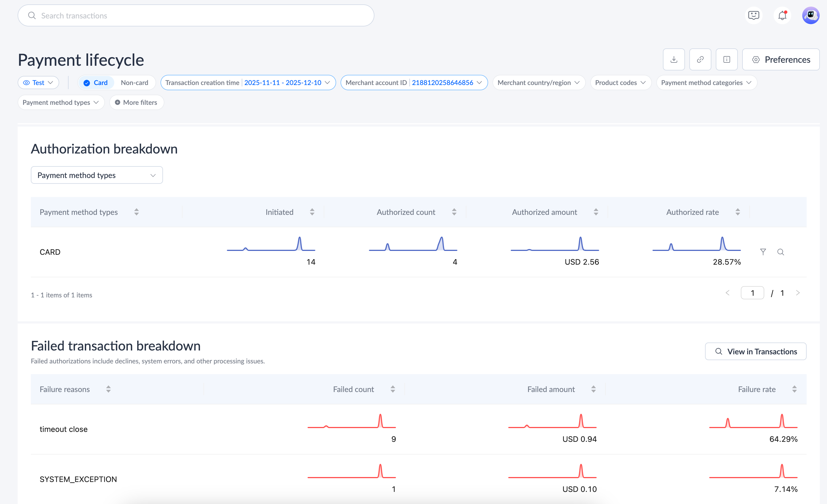Select the Card toggle option

tap(96, 83)
